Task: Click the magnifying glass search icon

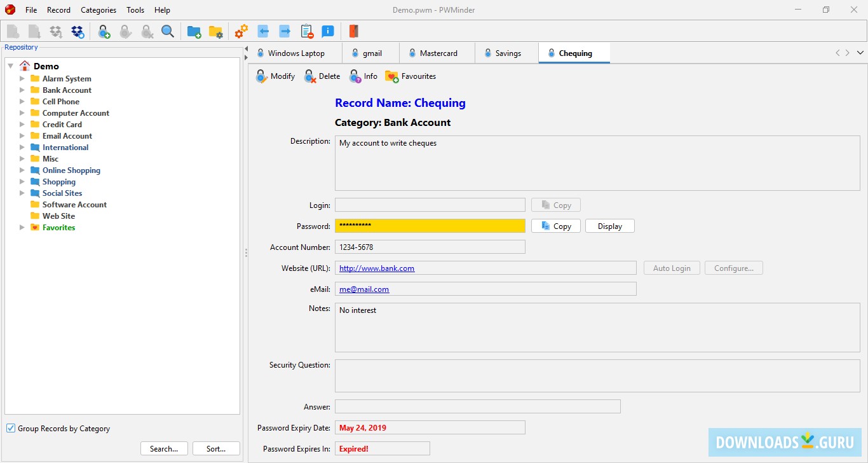Action: [168, 31]
